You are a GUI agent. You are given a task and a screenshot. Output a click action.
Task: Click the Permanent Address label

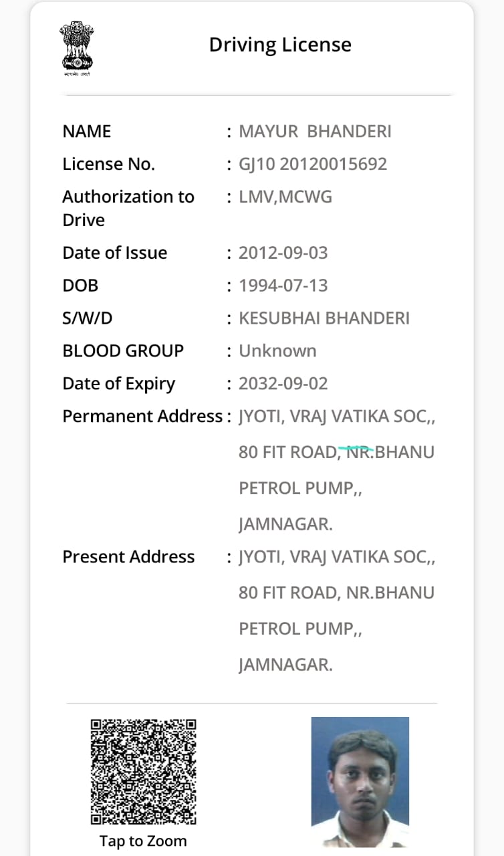click(x=142, y=416)
